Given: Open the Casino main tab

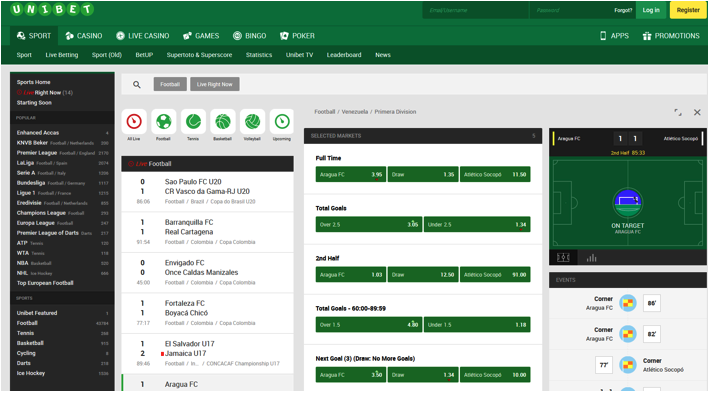Looking at the screenshot, I should (x=84, y=36).
